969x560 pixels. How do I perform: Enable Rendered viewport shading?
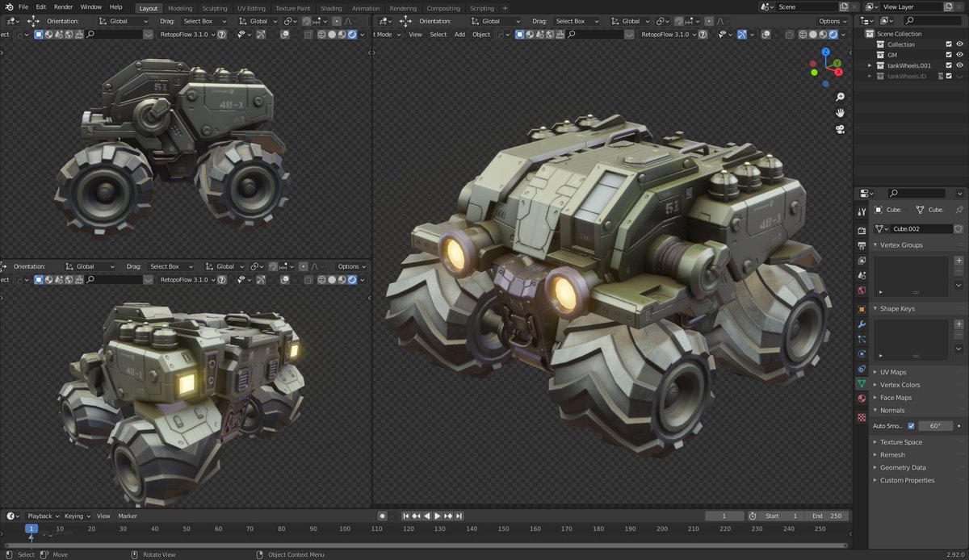tap(833, 34)
